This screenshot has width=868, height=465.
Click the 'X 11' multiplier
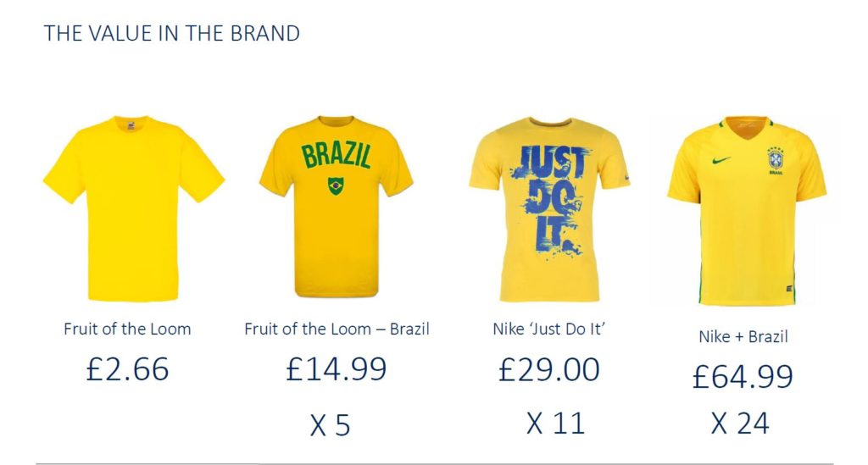pos(555,423)
